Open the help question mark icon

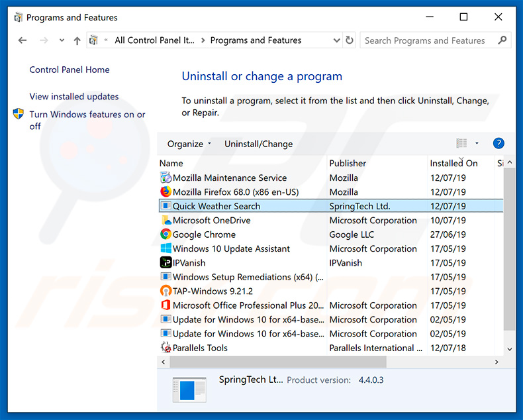click(x=499, y=143)
